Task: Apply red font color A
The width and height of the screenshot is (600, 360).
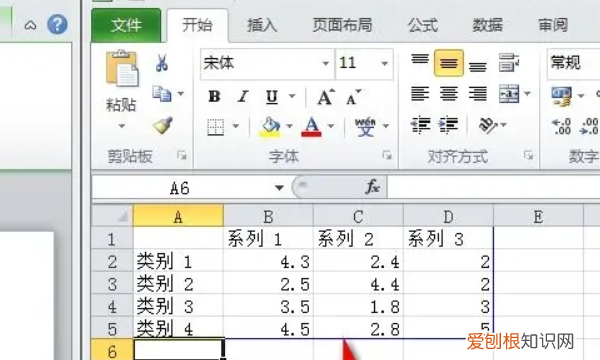Action: point(311,127)
